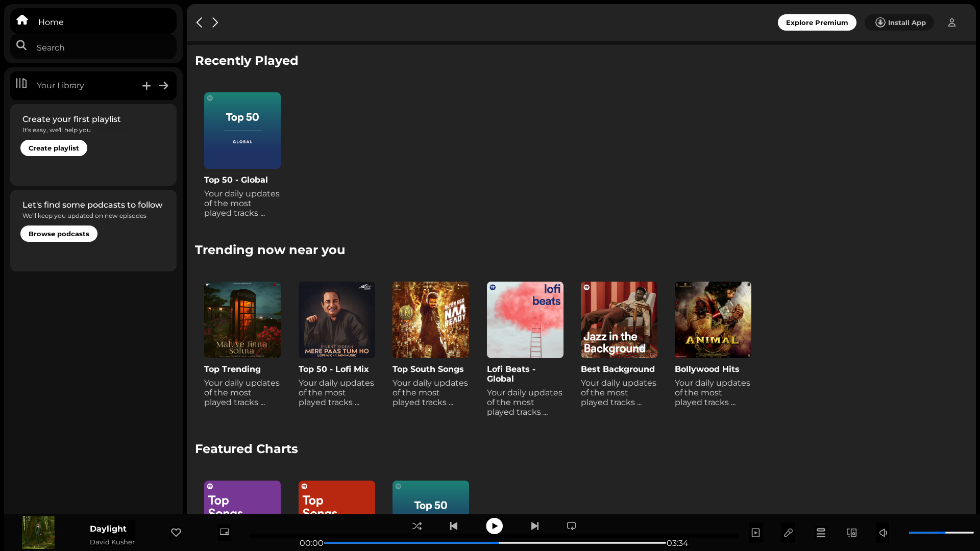Open Top 50 - Global playlist cover
The width and height of the screenshot is (980, 551).
242,131
